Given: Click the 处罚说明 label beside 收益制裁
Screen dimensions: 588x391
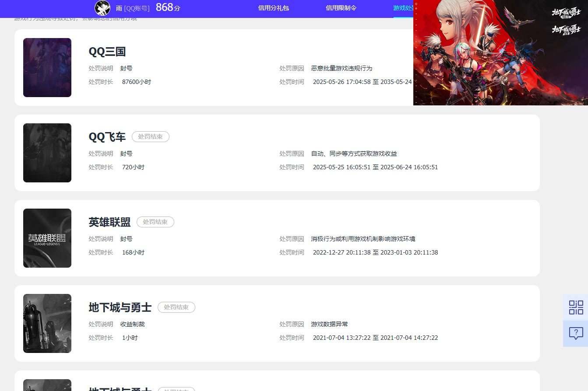Looking at the screenshot, I should coord(101,324).
